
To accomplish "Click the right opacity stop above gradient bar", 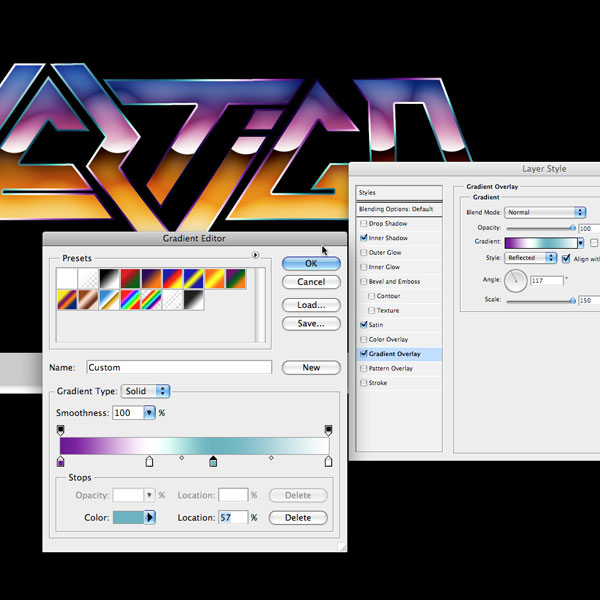I will coord(328,430).
